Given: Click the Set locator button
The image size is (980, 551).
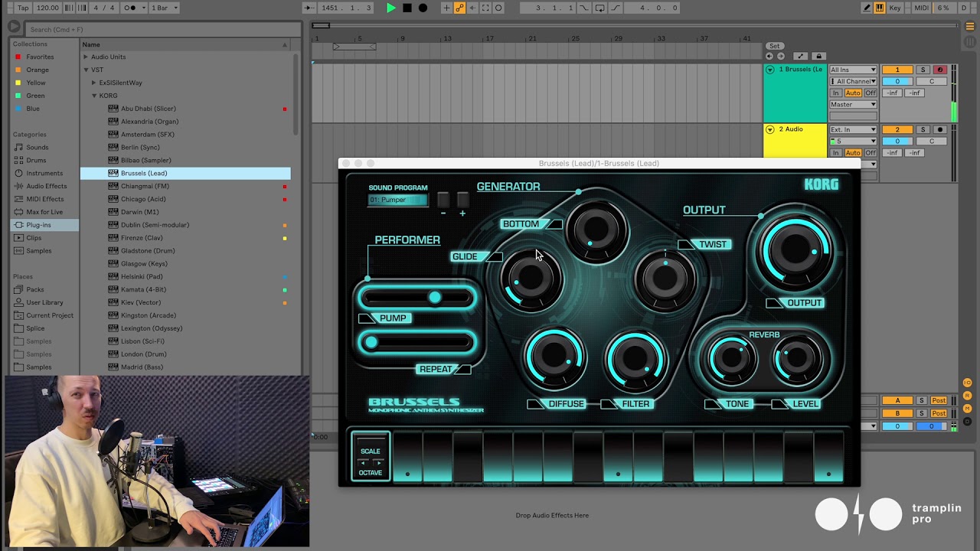Looking at the screenshot, I should (775, 46).
